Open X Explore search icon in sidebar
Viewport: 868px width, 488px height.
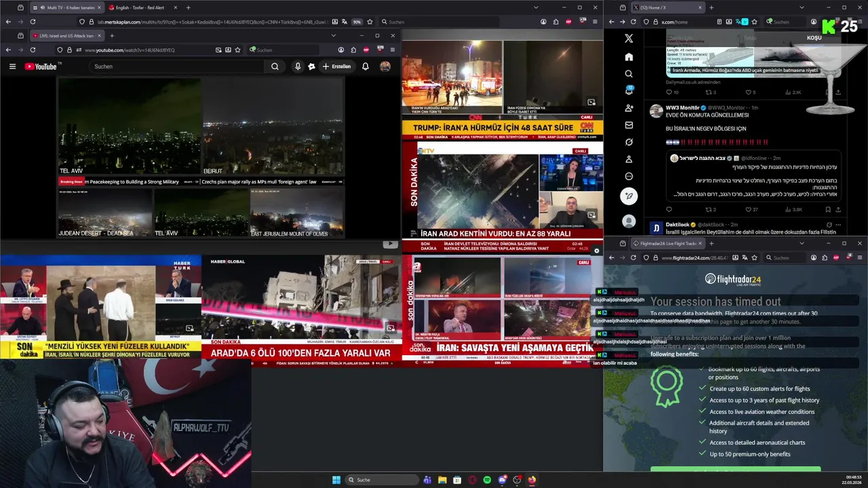coord(629,74)
